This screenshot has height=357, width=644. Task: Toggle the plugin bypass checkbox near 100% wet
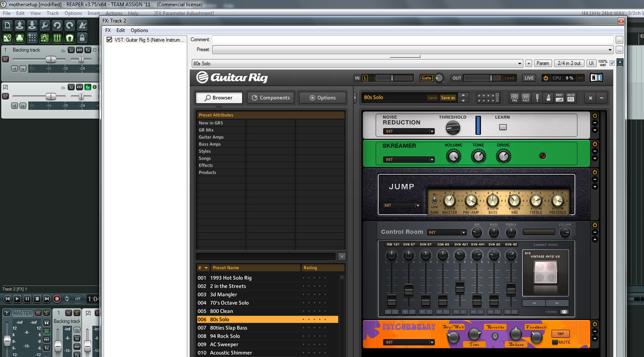pos(612,63)
